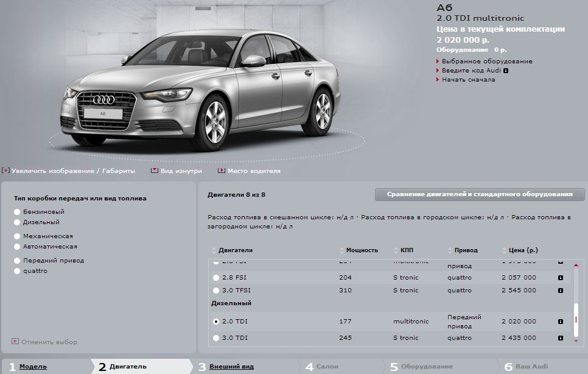Sort table by КПП column arrows

(396, 250)
